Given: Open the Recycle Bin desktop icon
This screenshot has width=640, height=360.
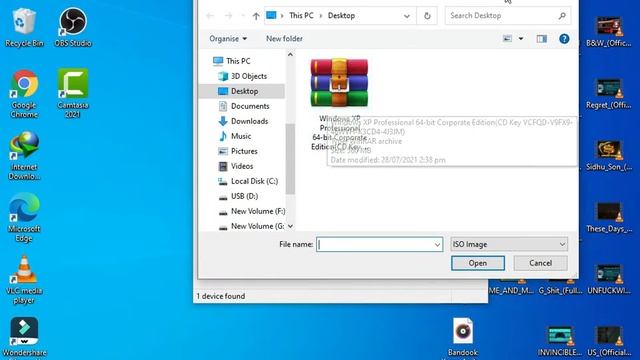Looking at the screenshot, I should (x=24, y=28).
